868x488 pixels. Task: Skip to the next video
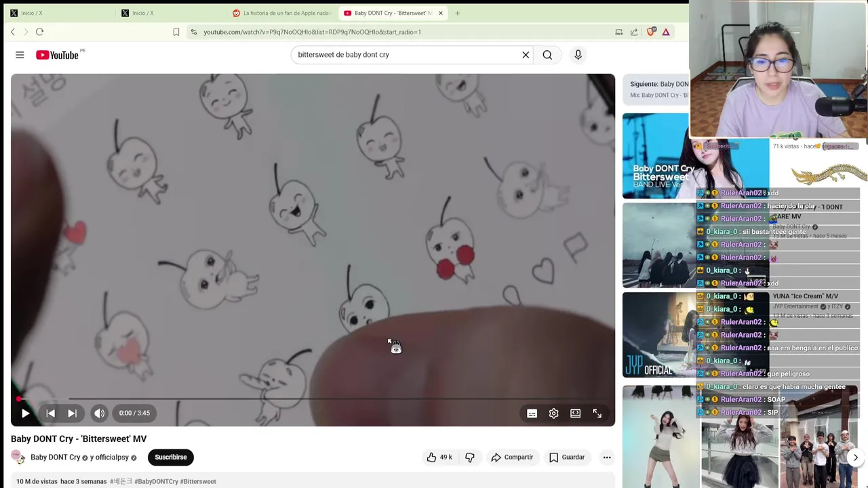(72, 413)
